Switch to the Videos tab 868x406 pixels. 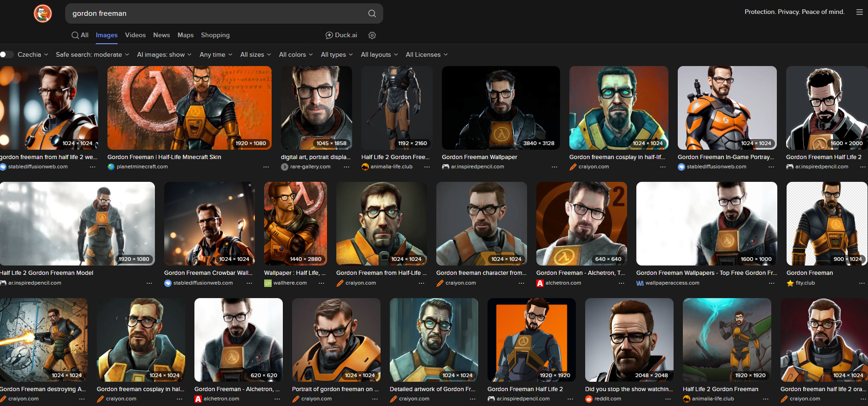[135, 35]
